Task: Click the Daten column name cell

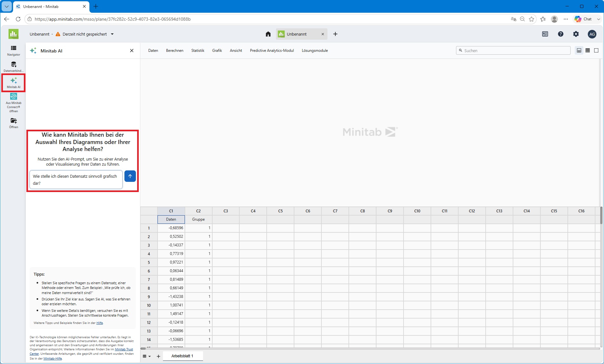Action: pos(171,219)
